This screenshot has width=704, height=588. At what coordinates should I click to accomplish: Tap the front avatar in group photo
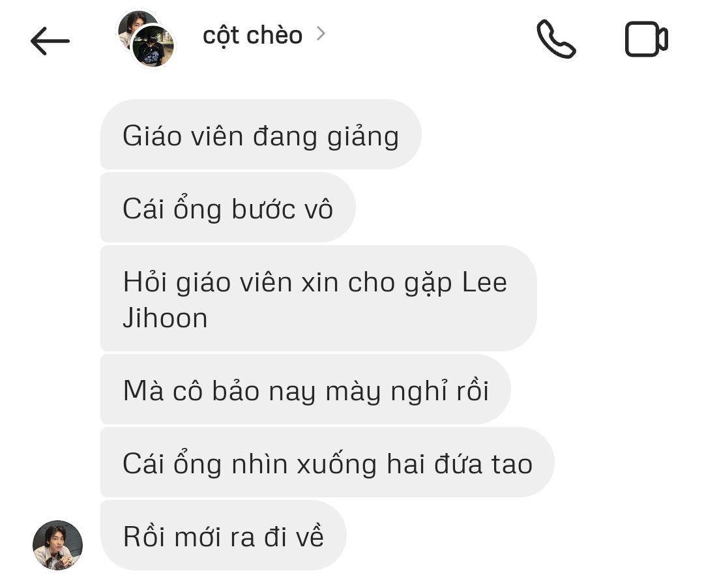[153, 46]
